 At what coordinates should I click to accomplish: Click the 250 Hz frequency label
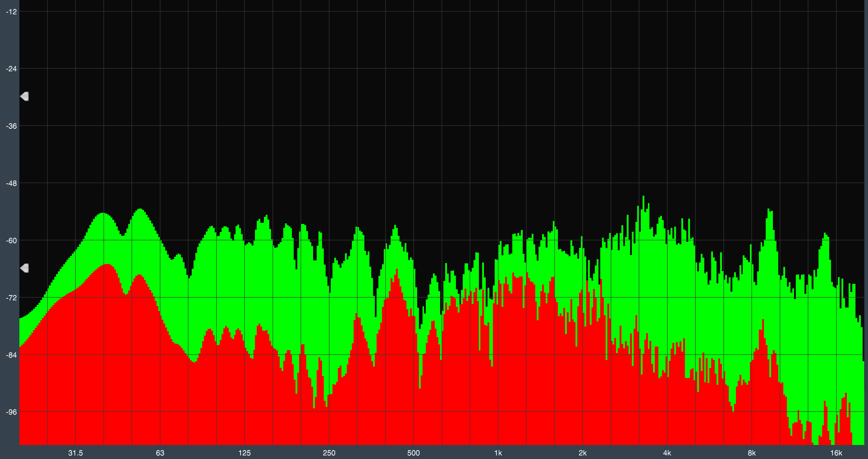click(329, 453)
